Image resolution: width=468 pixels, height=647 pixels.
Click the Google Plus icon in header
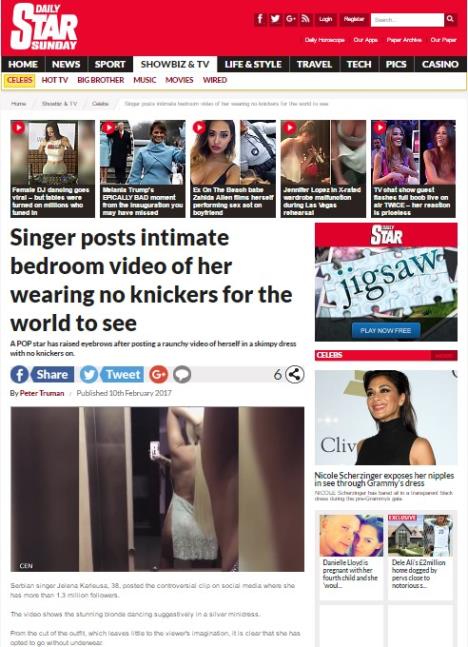coord(291,19)
